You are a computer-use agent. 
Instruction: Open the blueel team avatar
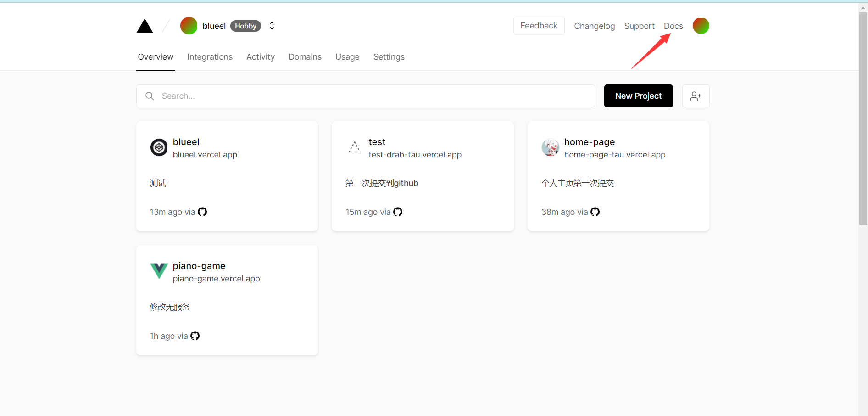point(189,26)
